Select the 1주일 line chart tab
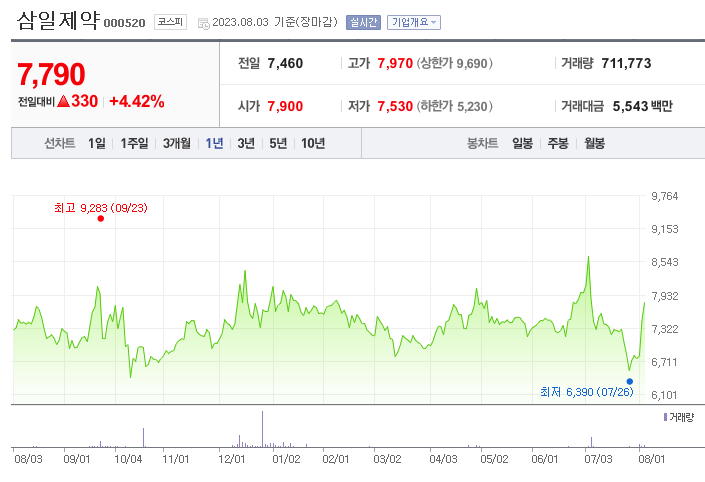The image size is (705, 482). point(134,143)
